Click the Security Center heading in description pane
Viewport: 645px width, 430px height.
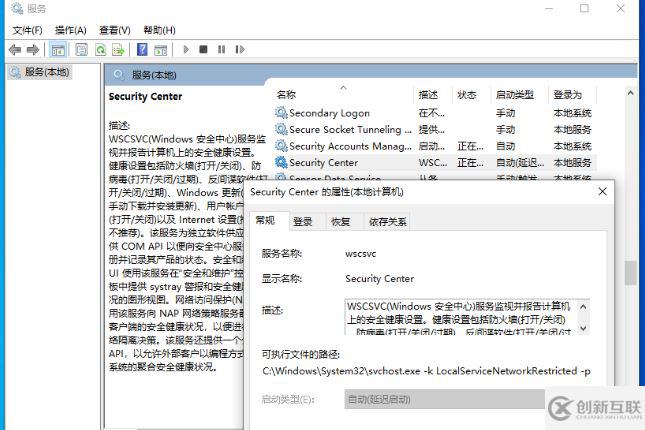[145, 96]
